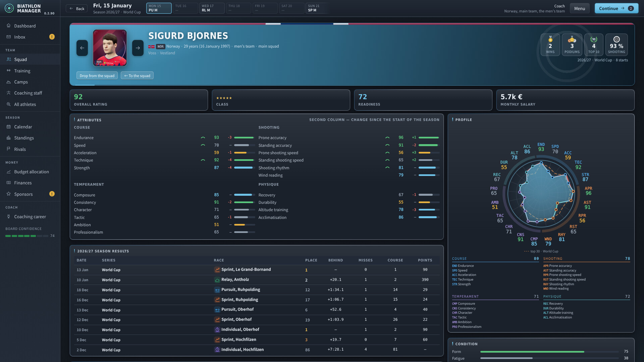Click the Wins medal icon
Viewport: 644px width, 362px height.
(550, 39)
